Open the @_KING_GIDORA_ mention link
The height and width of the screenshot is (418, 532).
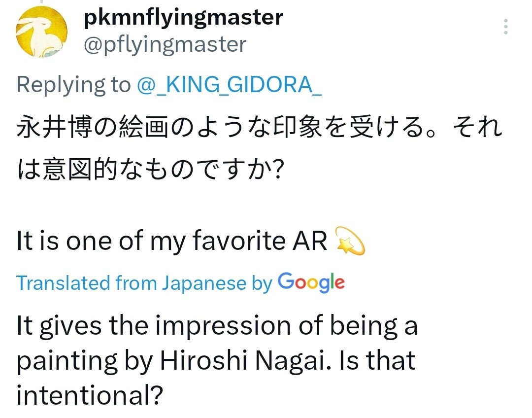click(x=230, y=85)
